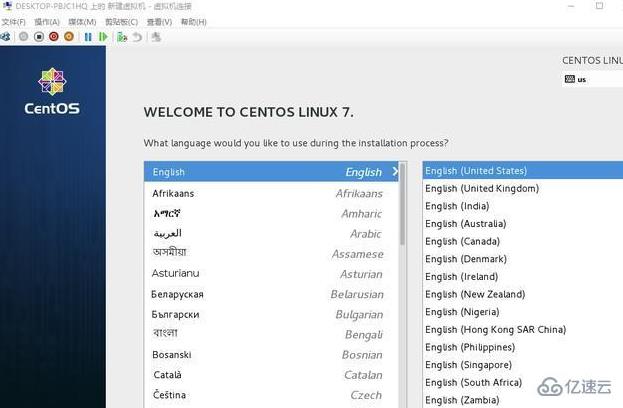The width and height of the screenshot is (623, 408).
Task: Select the Belarusian language row
Action: (x=271, y=294)
